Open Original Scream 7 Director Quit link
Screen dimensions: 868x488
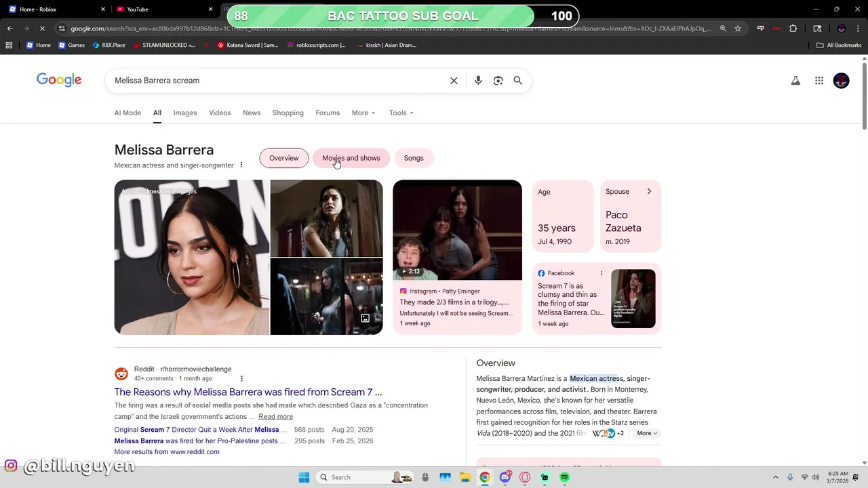[x=201, y=430]
